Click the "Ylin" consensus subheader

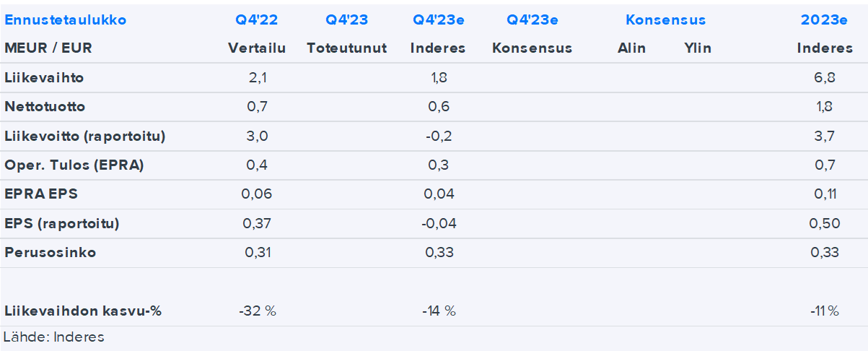(698, 48)
